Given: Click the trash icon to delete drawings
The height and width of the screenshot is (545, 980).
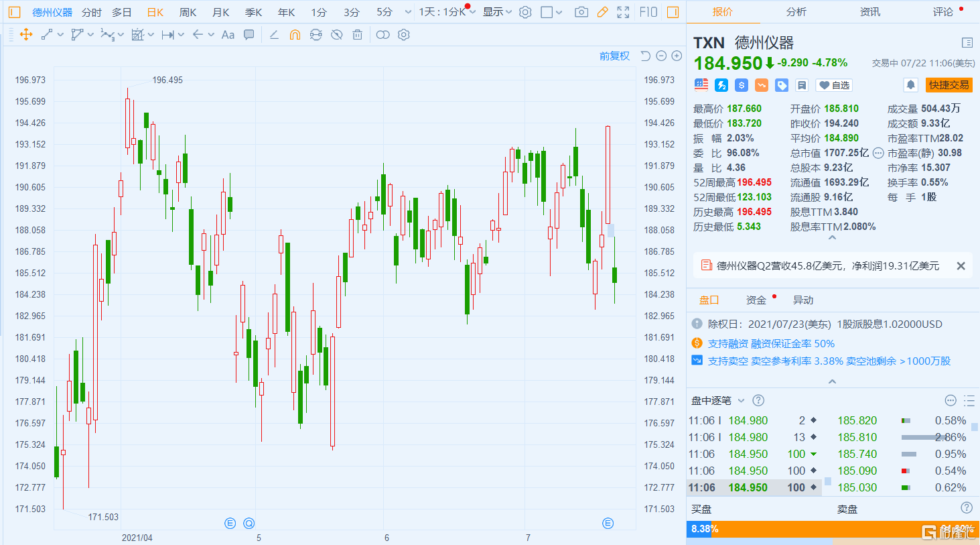Looking at the screenshot, I should [x=358, y=35].
